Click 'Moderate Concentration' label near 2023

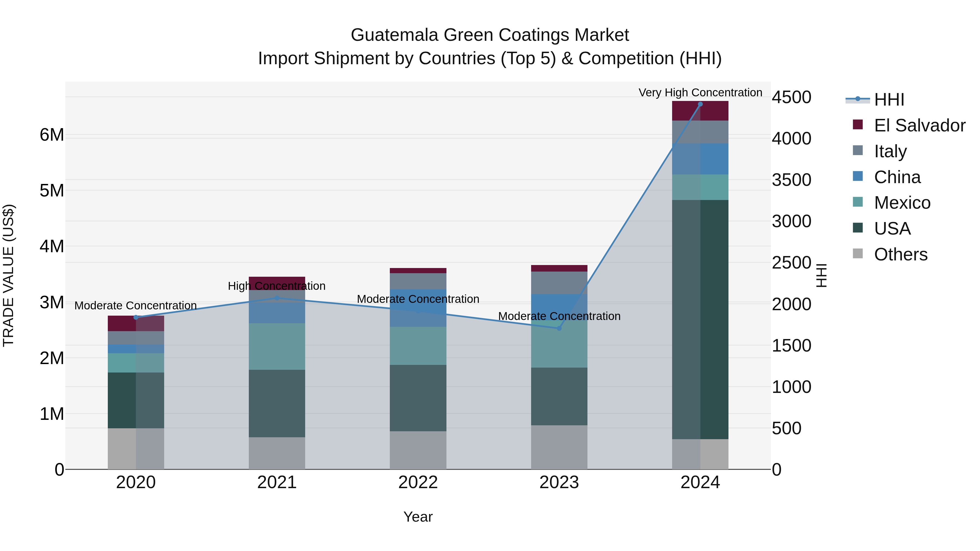point(559,316)
